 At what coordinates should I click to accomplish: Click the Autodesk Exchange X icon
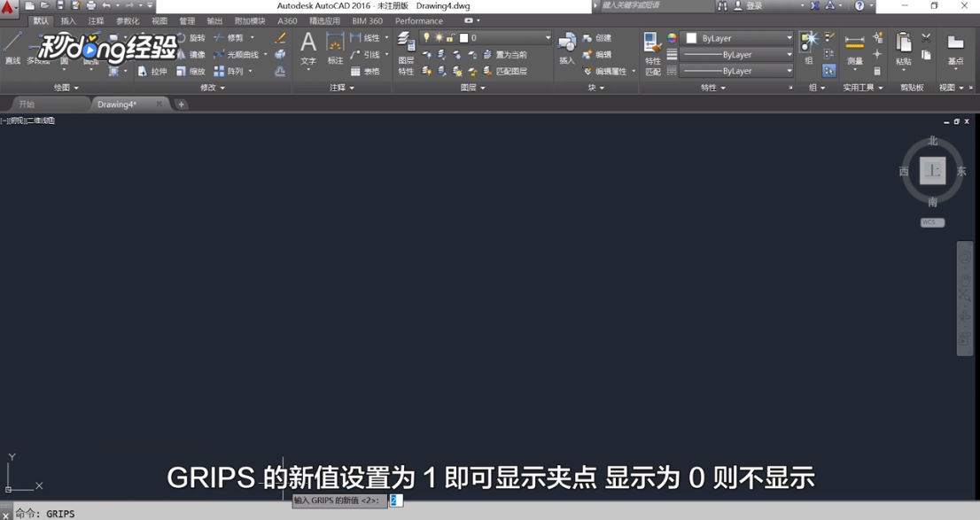click(814, 5)
